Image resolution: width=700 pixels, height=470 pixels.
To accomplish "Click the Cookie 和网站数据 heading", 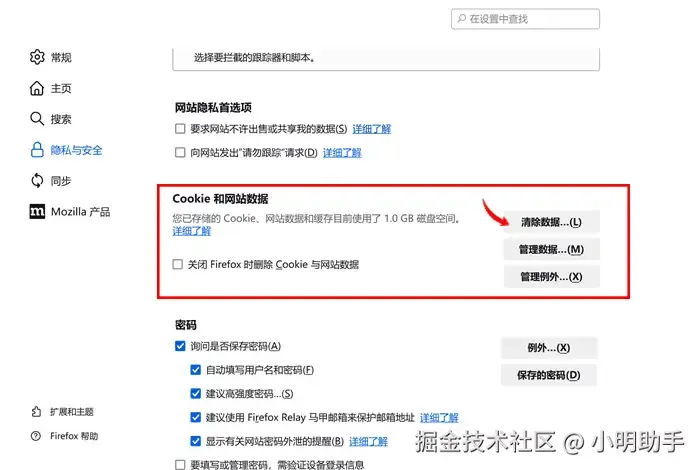I will [221, 199].
